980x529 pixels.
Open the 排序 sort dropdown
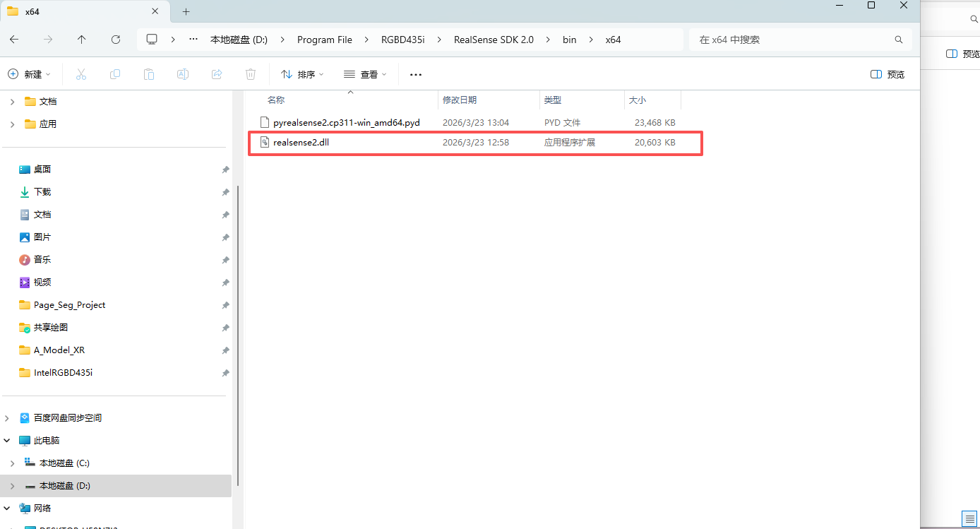(x=302, y=74)
